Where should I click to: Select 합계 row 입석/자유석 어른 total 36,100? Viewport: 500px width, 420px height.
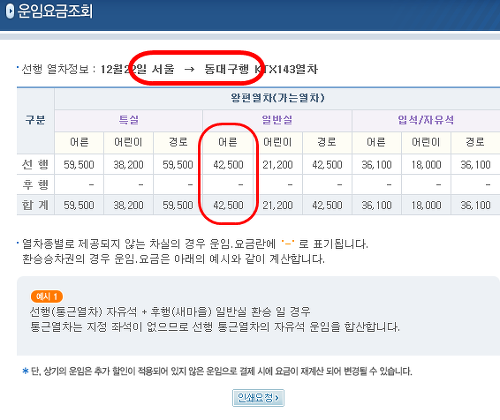(376, 205)
